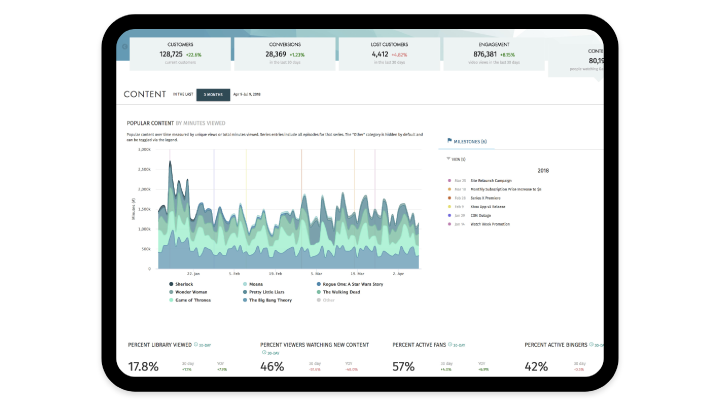This screenshot has height=412, width=720.
Task: Click the Content section title
Action: click(145, 94)
